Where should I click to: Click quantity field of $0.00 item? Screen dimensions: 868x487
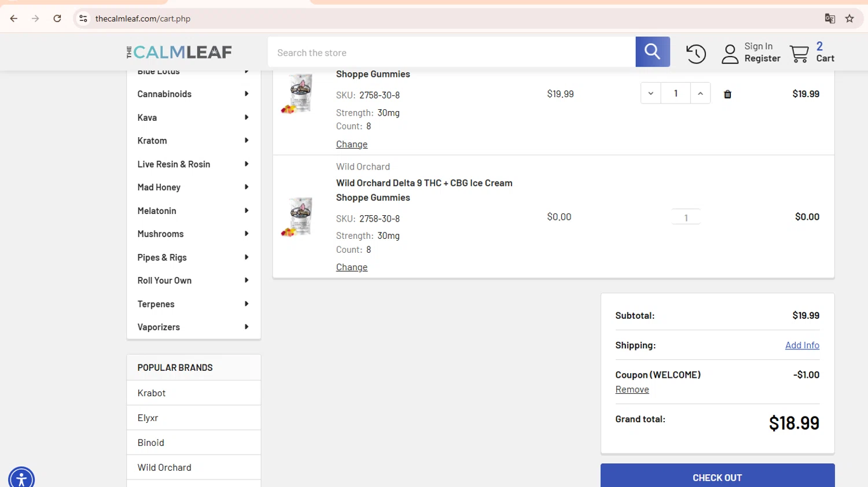pos(686,217)
